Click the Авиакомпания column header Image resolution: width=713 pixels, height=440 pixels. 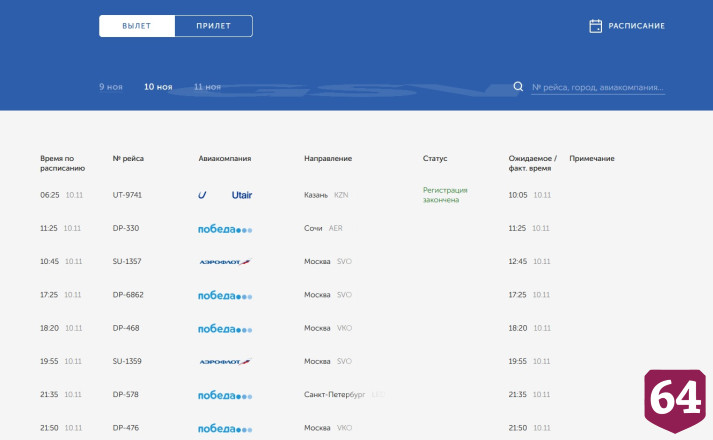click(x=225, y=158)
